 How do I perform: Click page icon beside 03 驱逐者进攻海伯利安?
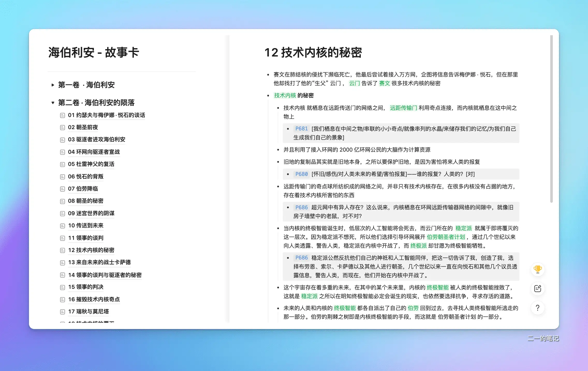coord(62,140)
